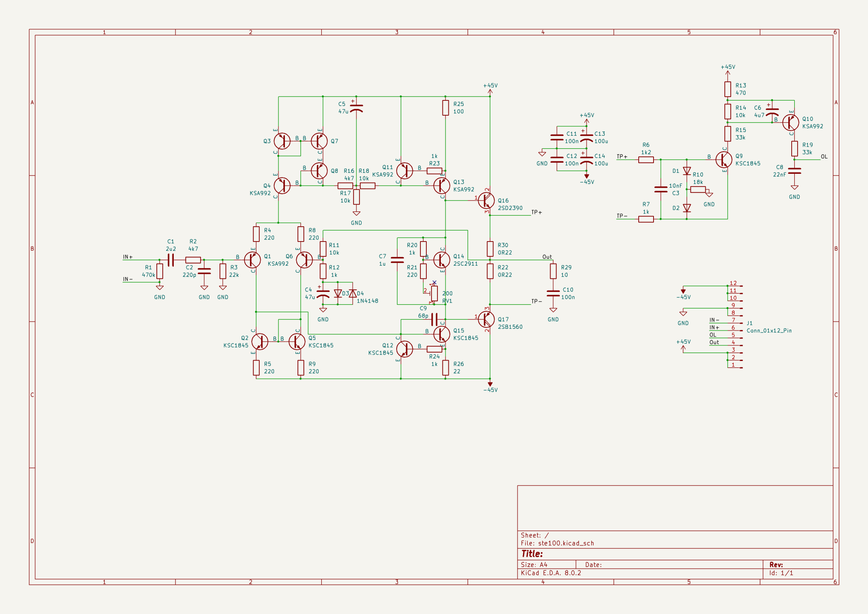Select electrolytic capacitor C13 100u
The width and height of the screenshot is (868, 614).
587,137
